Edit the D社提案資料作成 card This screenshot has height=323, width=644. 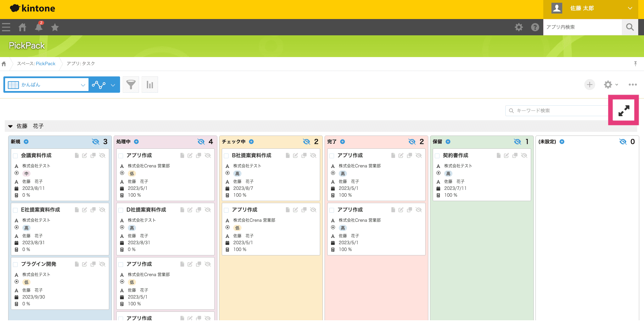tap(190, 210)
